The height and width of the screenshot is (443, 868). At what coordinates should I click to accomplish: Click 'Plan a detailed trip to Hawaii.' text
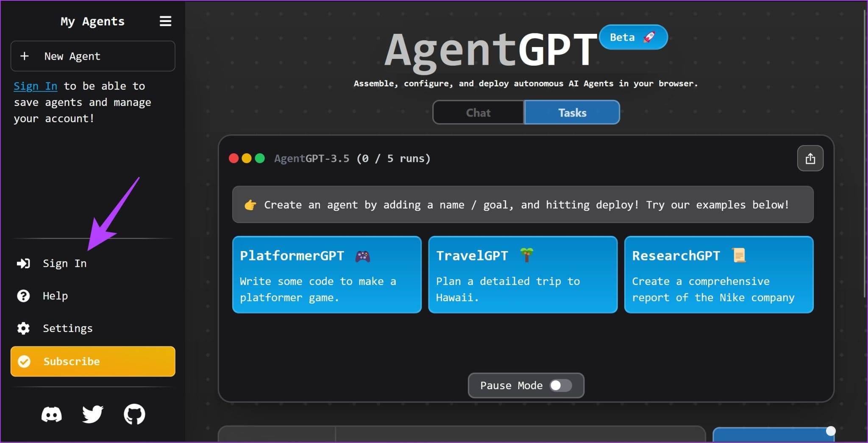coord(508,289)
